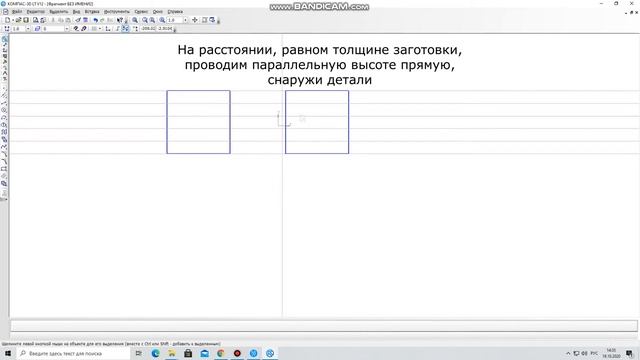Viewport: 640px width, 360px height.
Task: Click the property bar at bottom
Action: 324,326
